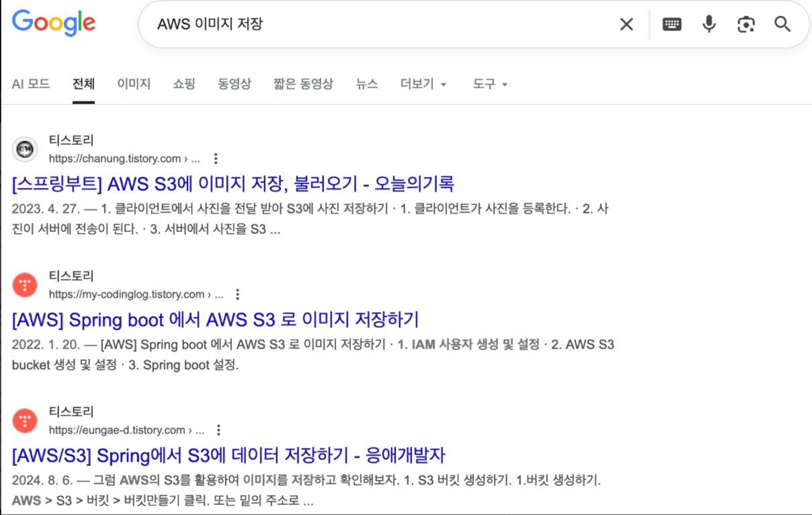Click the https://eungae-d.tistory.com URL
This screenshot has height=515, width=812.
click(126, 430)
